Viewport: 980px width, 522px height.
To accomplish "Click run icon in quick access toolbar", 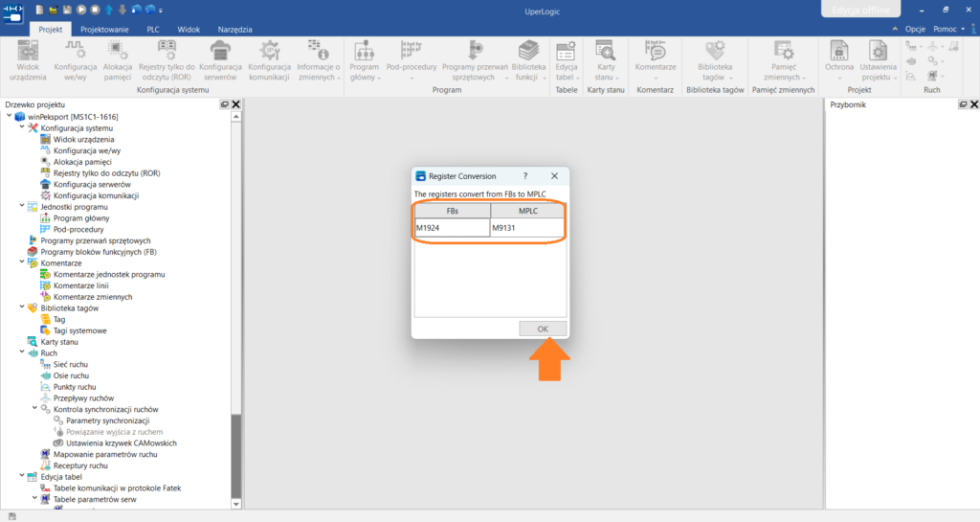I will [81, 10].
